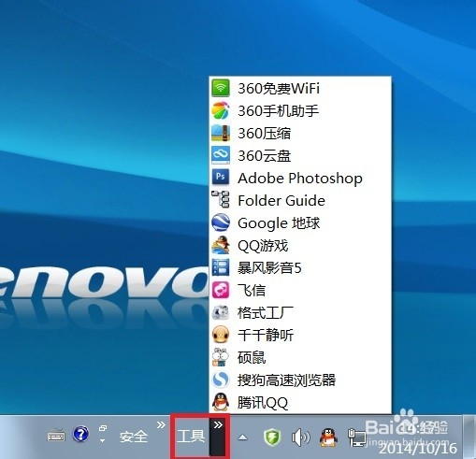The height and width of the screenshot is (459, 476).
Task: Open the on-screen keyboard tray icon
Action: [x=56, y=435]
